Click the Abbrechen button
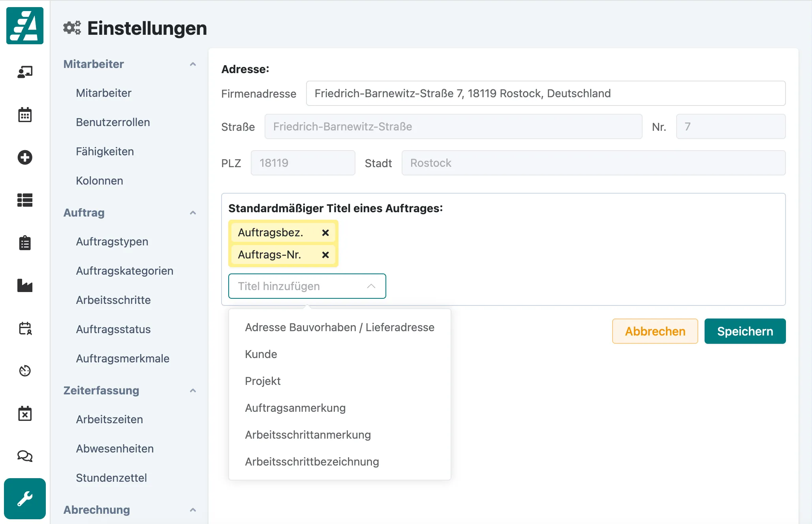The image size is (812, 524). coord(655,331)
